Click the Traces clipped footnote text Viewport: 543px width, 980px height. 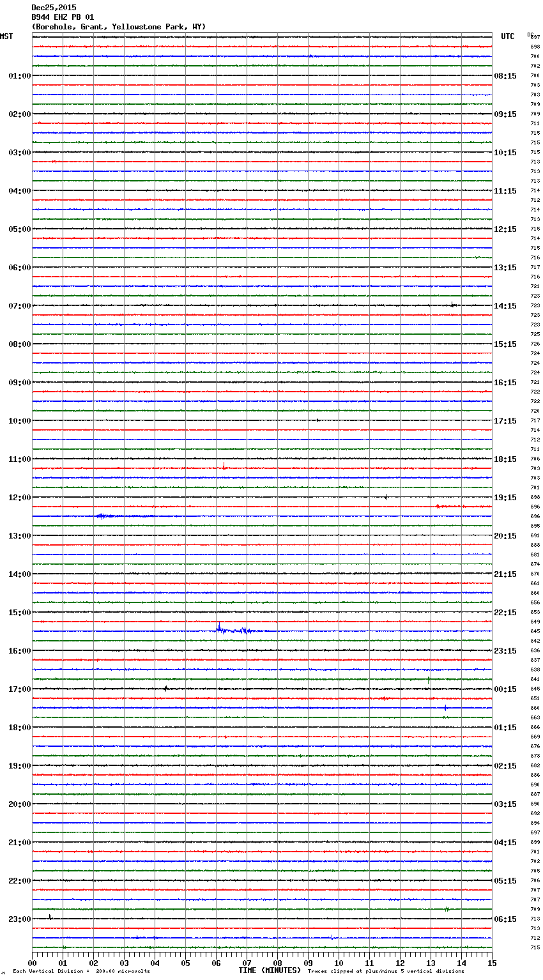point(386,972)
